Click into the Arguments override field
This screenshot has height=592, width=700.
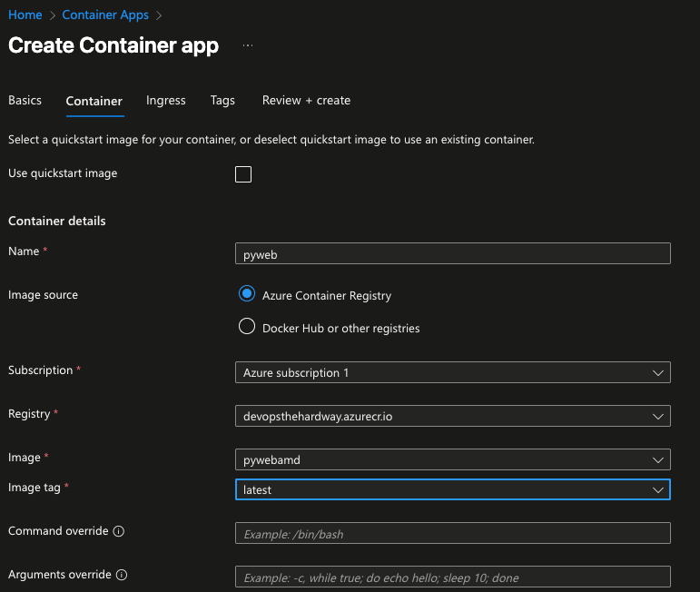click(x=452, y=577)
